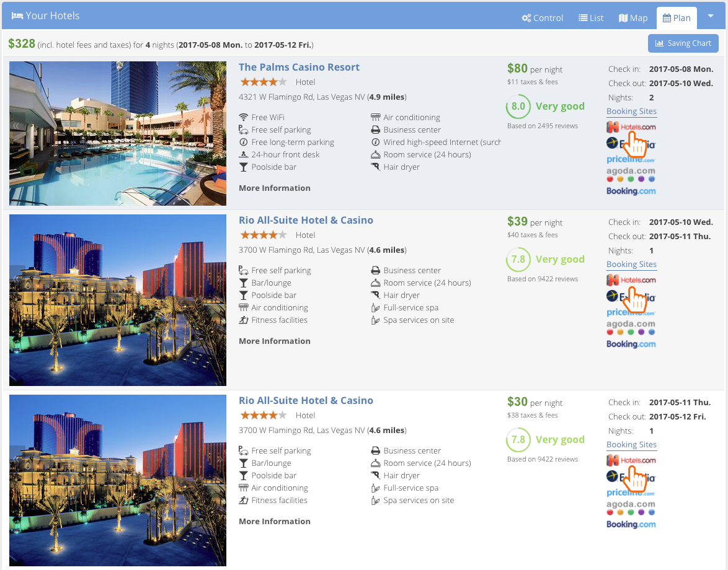Screen dimensions: 728x570
Task: Click 'Based on 2495 reviews' text
Action: tap(543, 126)
